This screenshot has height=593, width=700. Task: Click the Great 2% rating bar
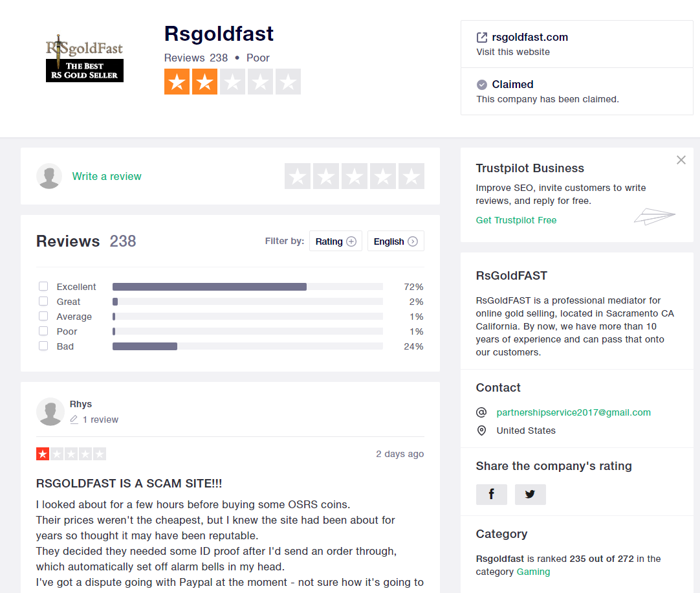click(248, 302)
